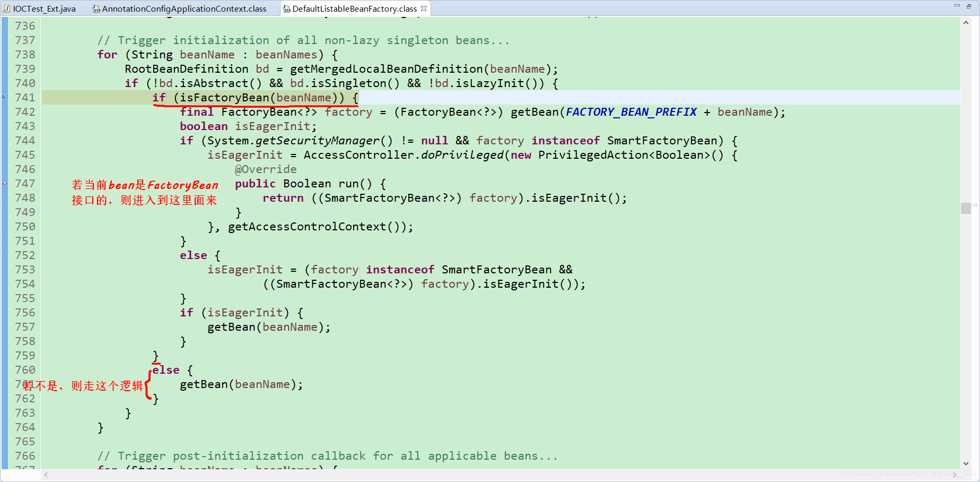Click Java file icon on IOCTest_Ext tab
980x482 pixels.
[x=7, y=8]
